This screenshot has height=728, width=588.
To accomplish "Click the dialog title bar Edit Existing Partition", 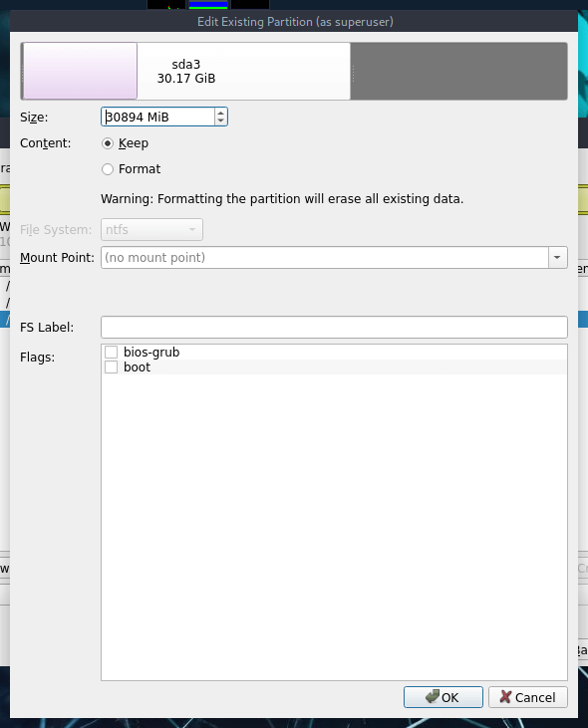I will click(x=294, y=21).
